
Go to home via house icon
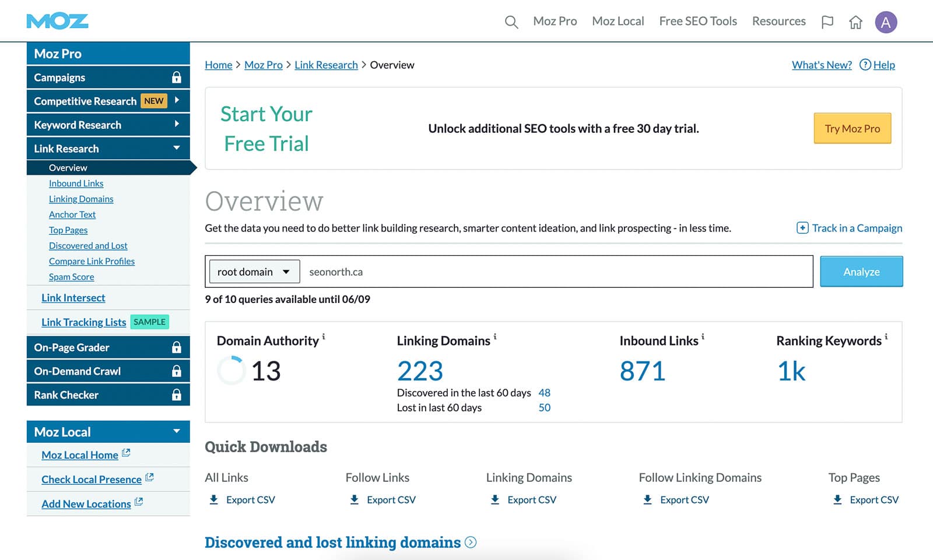pyautogui.click(x=855, y=22)
